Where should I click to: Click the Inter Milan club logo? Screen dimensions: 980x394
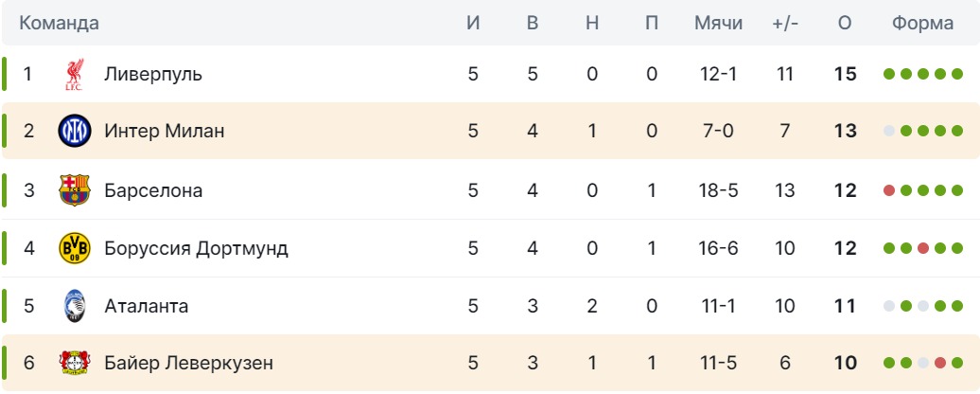74,132
